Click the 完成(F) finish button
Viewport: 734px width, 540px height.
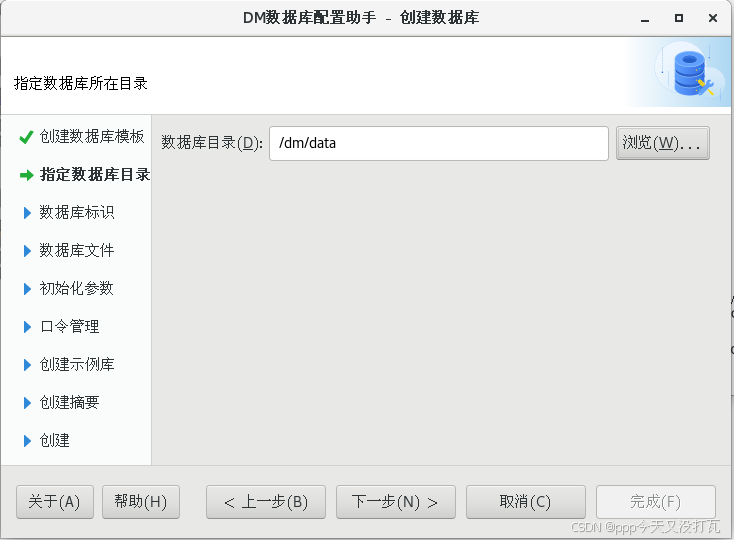pos(655,502)
